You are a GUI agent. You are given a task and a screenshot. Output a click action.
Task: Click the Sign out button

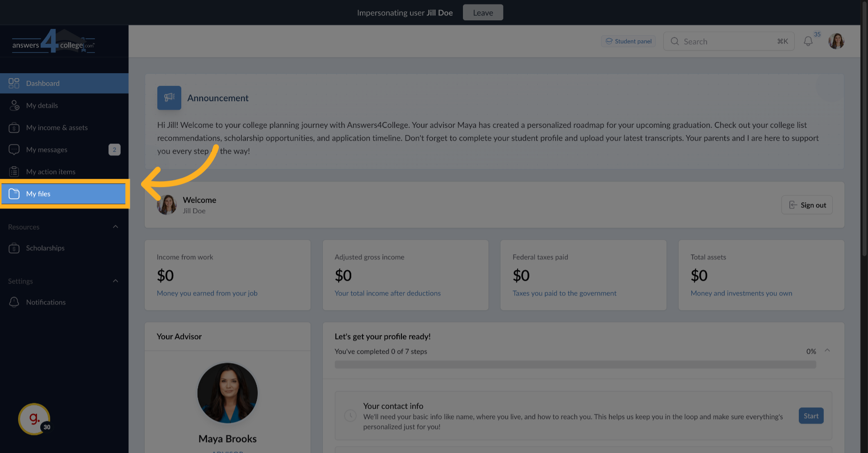(x=807, y=205)
